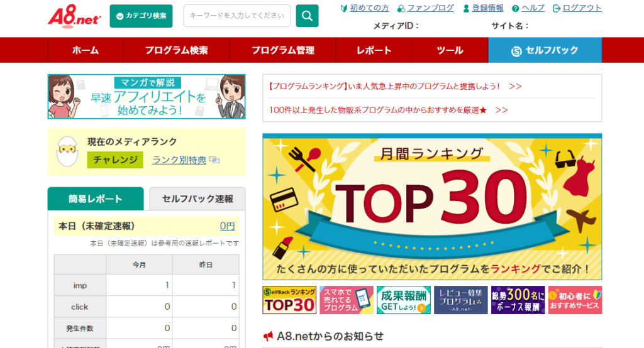Open the SelfBack ranking TOP30 banner

[x=289, y=300]
